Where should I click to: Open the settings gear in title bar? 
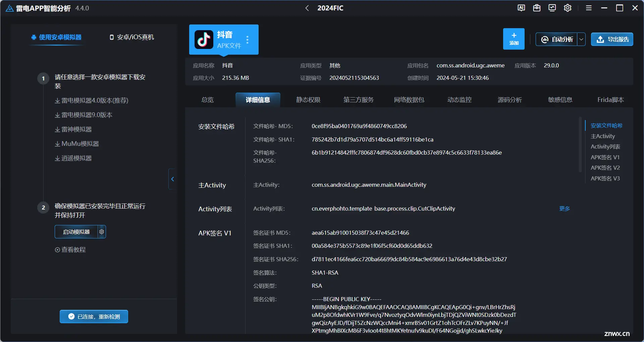(x=568, y=8)
